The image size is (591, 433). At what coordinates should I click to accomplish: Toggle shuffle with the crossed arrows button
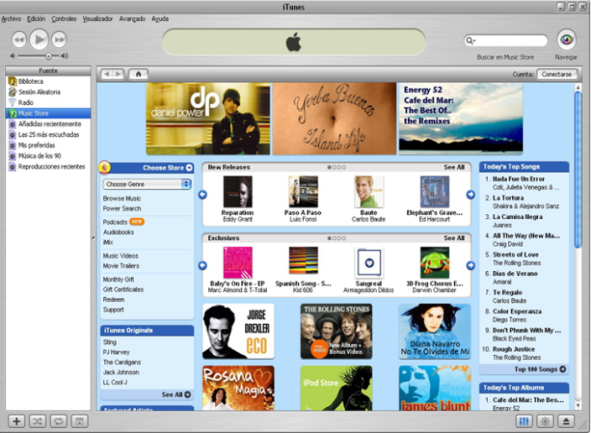click(x=37, y=421)
